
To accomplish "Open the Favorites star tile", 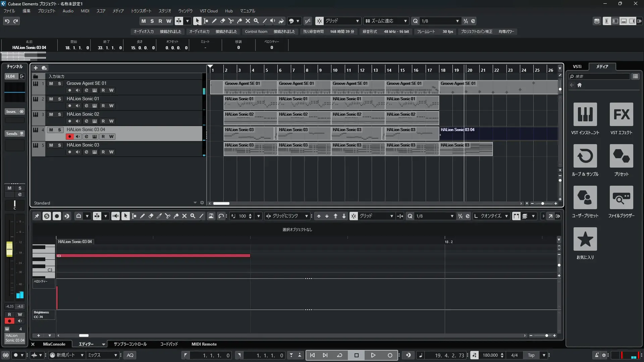I will 585,239.
